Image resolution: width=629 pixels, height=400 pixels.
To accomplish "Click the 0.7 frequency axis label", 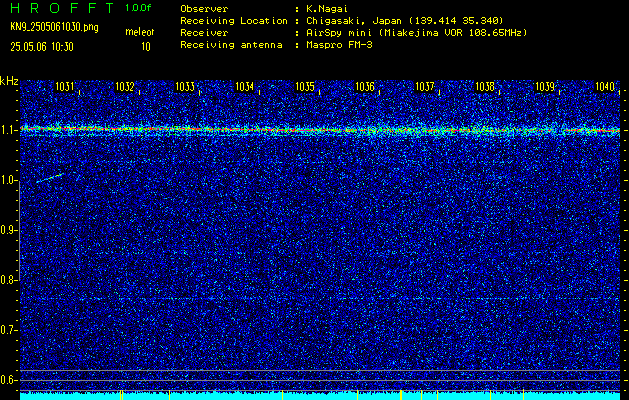I will [8, 330].
